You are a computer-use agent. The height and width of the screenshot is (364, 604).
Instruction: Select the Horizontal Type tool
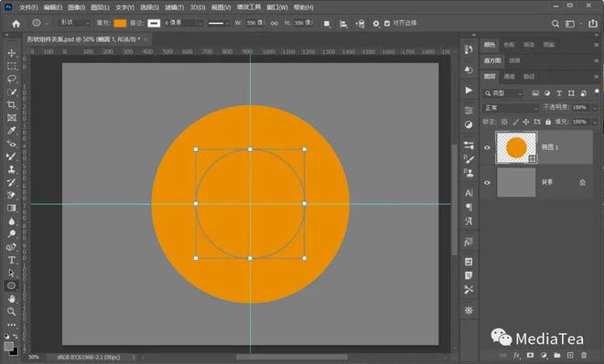12,260
